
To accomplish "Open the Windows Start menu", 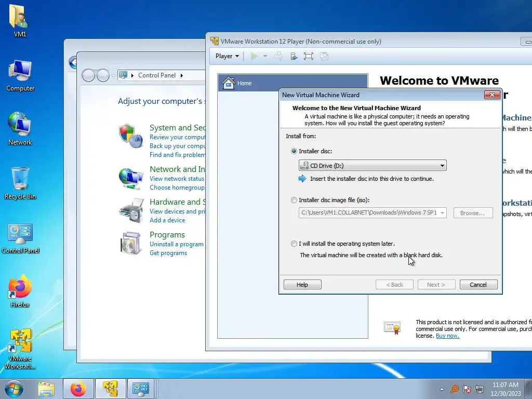I will 14,389.
